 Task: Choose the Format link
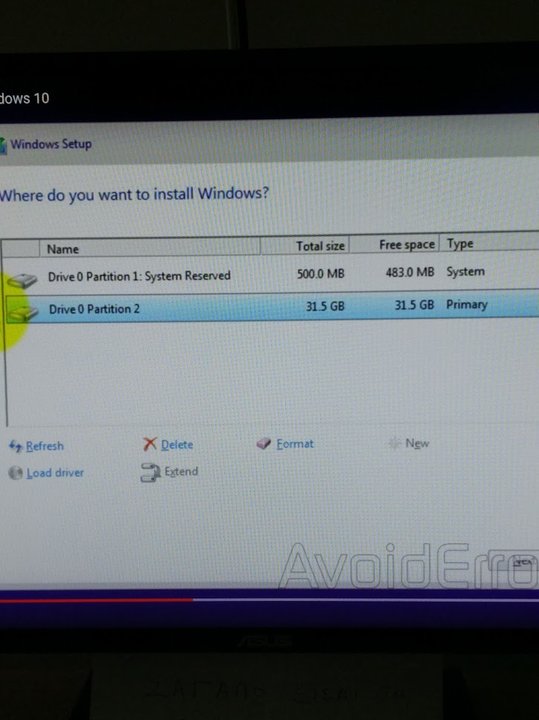tap(295, 444)
